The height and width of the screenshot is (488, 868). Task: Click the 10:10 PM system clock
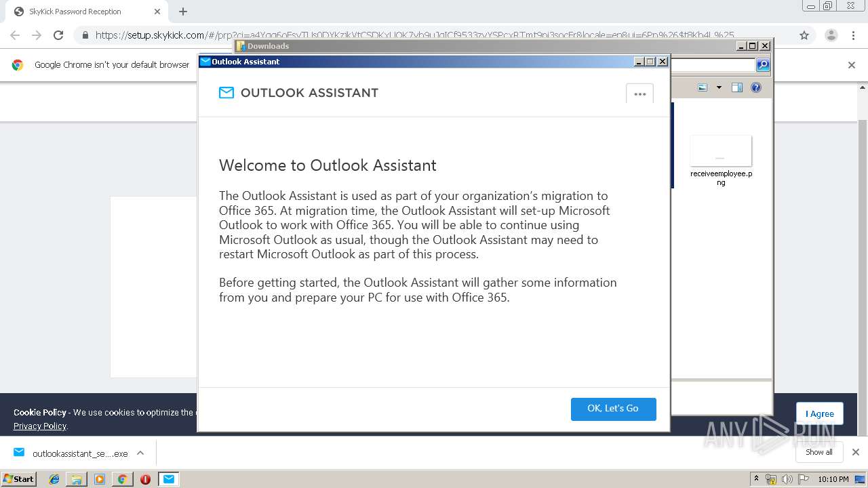(x=833, y=479)
